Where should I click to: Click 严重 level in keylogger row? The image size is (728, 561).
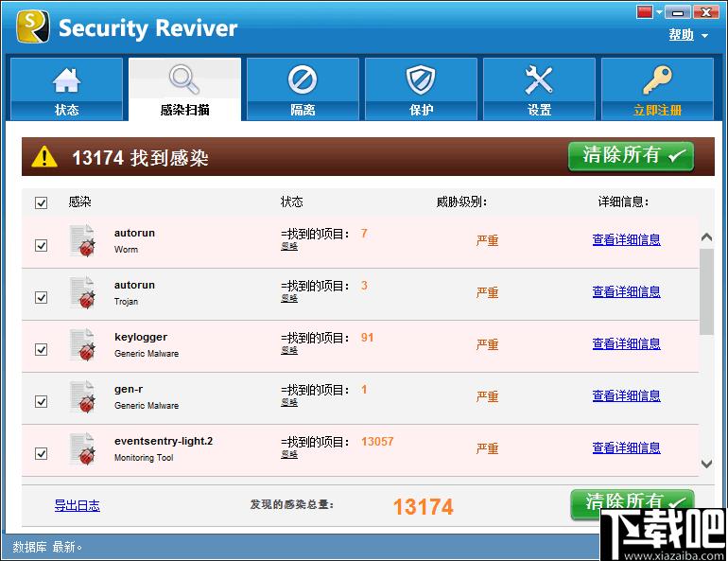(487, 344)
